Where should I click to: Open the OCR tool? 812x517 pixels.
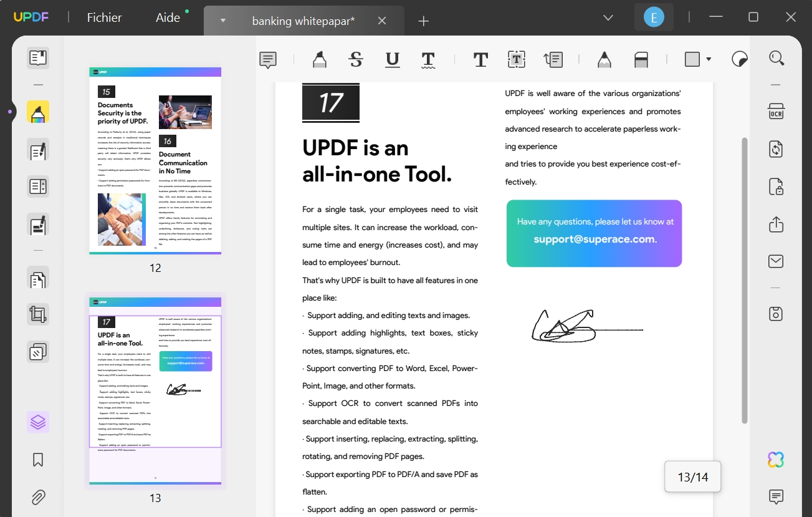pyautogui.click(x=776, y=111)
